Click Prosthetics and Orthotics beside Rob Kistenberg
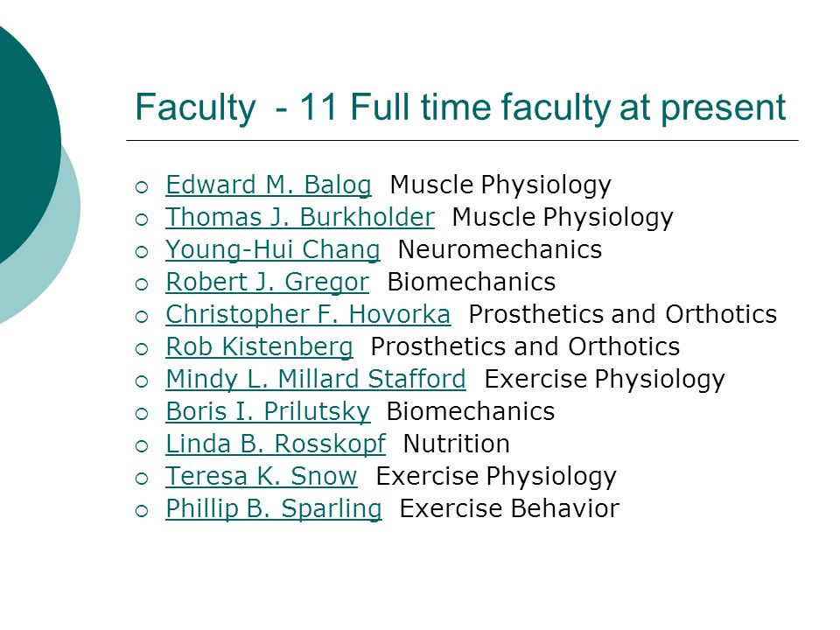 coord(525,346)
